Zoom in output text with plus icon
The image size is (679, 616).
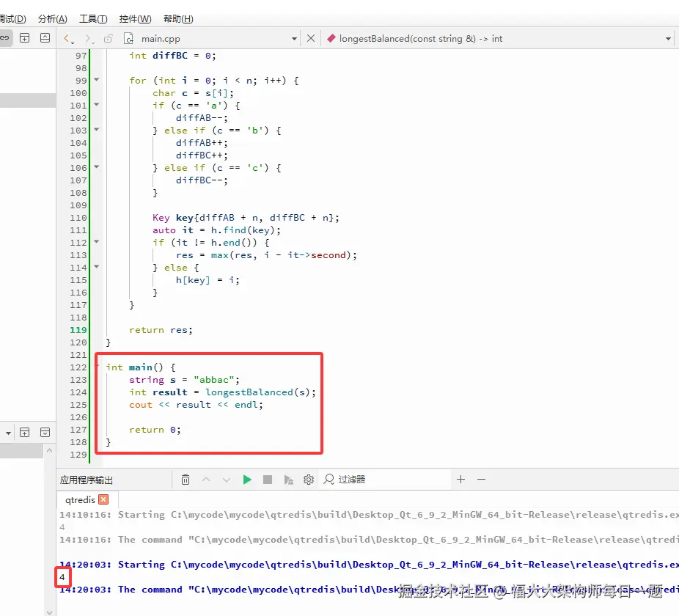click(x=460, y=479)
